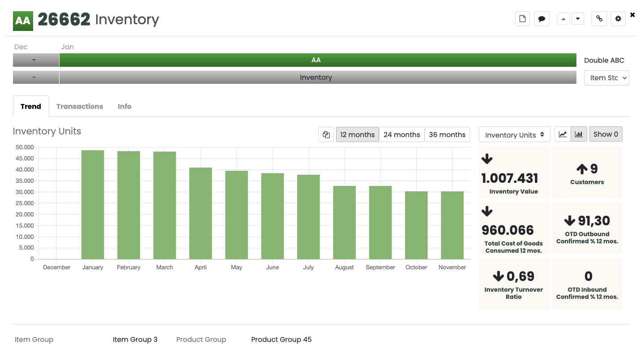Click the down arrow navigation button
This screenshot has width=644, height=354.
pos(578,19)
